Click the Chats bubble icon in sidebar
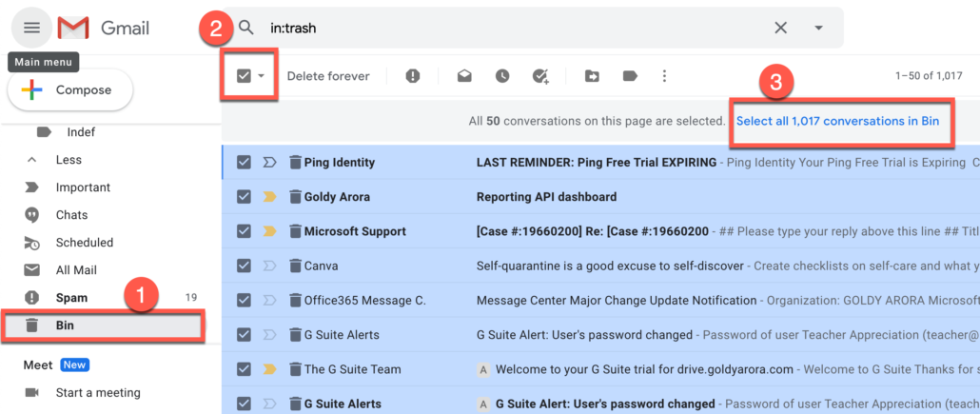The width and height of the screenshot is (980, 414). pyautogui.click(x=31, y=215)
